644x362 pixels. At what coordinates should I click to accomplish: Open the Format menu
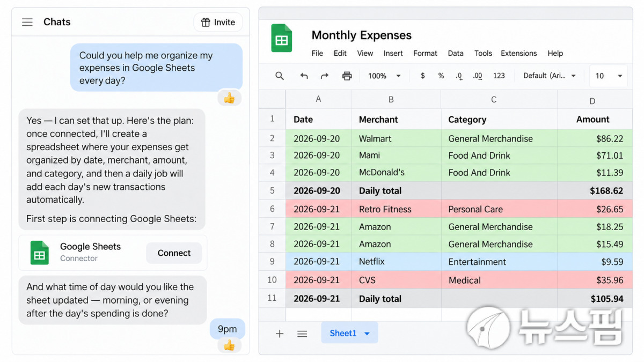[425, 53]
